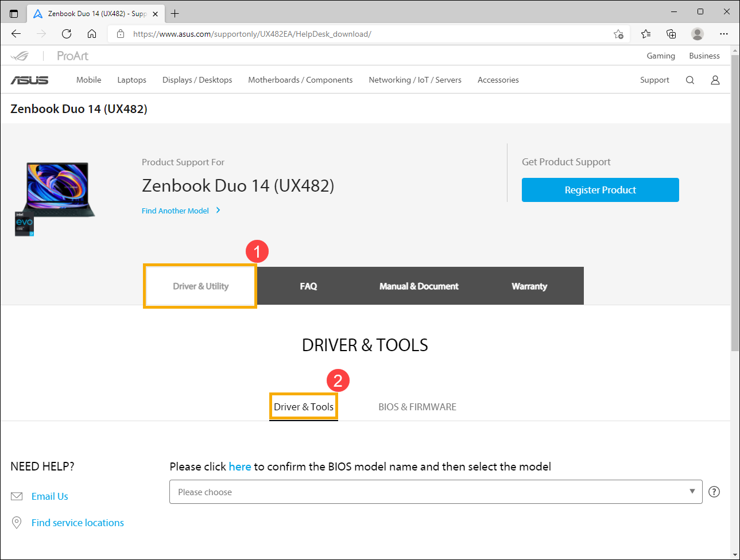Open the ASUS site search magnifier
The width and height of the screenshot is (740, 560).
click(690, 80)
